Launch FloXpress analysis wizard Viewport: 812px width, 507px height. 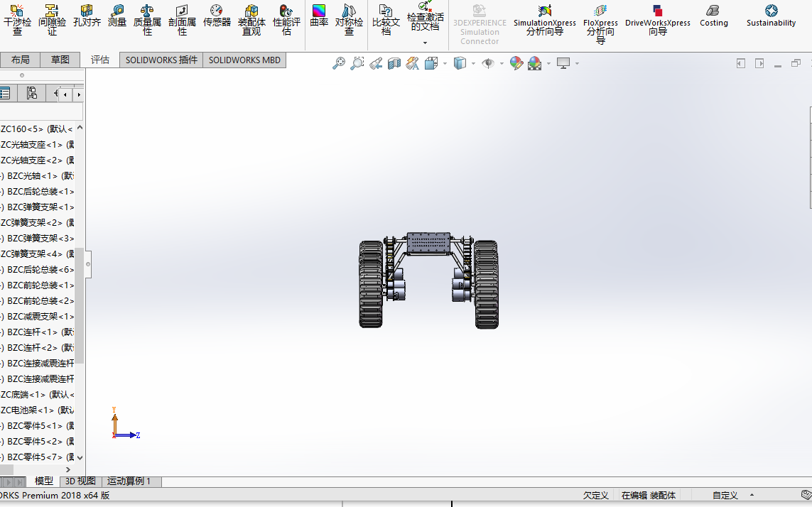600,24
